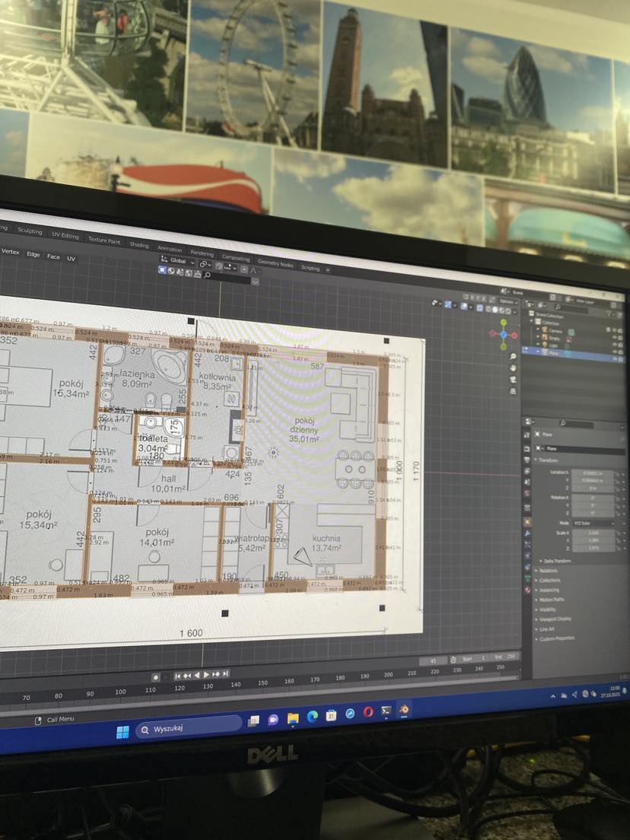Expand the Custom Properties panel
The height and width of the screenshot is (840, 630).
tap(555, 638)
